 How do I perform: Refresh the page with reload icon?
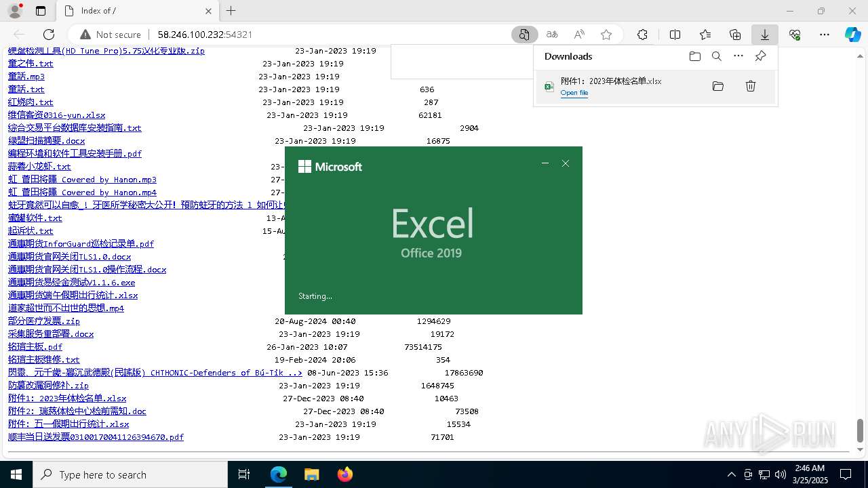coord(49,35)
